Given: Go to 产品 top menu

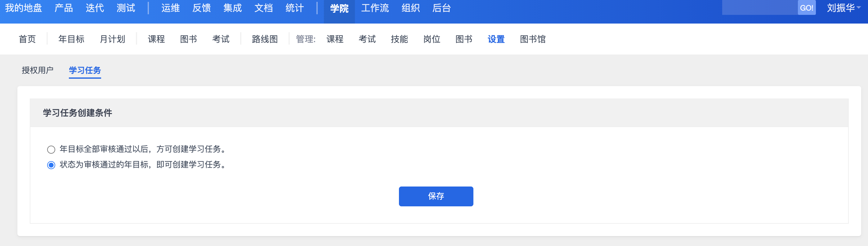Looking at the screenshot, I should [x=64, y=8].
